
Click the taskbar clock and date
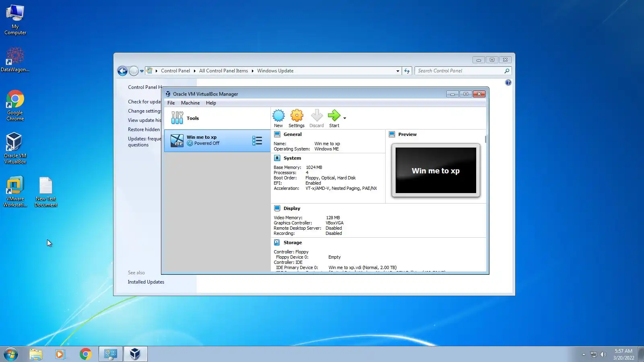coord(623,354)
